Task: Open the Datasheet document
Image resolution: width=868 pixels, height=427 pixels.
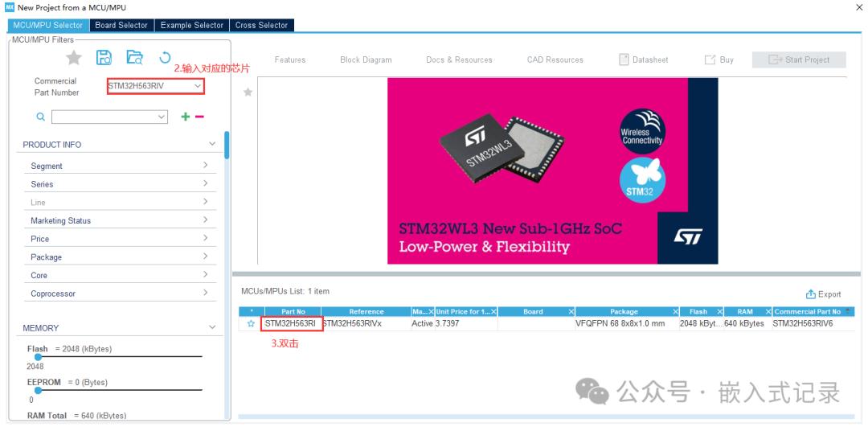Action: pos(643,60)
